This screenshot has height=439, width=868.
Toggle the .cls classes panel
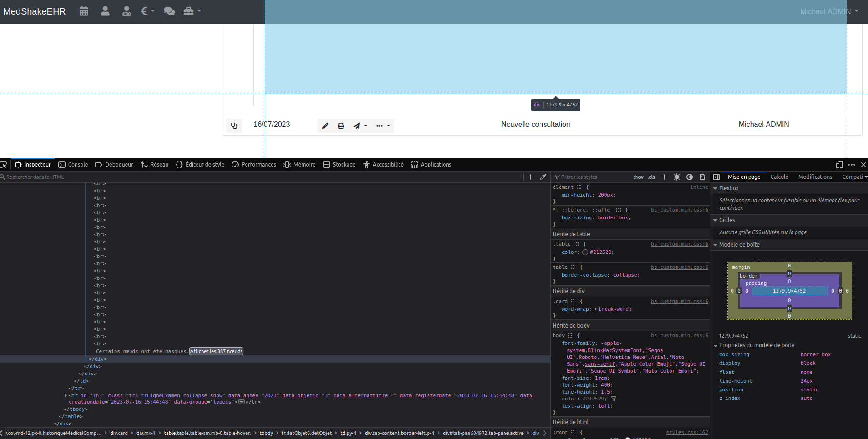(x=651, y=177)
